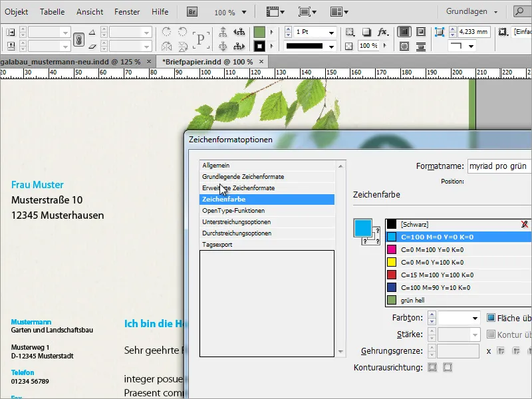Choose the grün hell swatch

(x=459, y=301)
